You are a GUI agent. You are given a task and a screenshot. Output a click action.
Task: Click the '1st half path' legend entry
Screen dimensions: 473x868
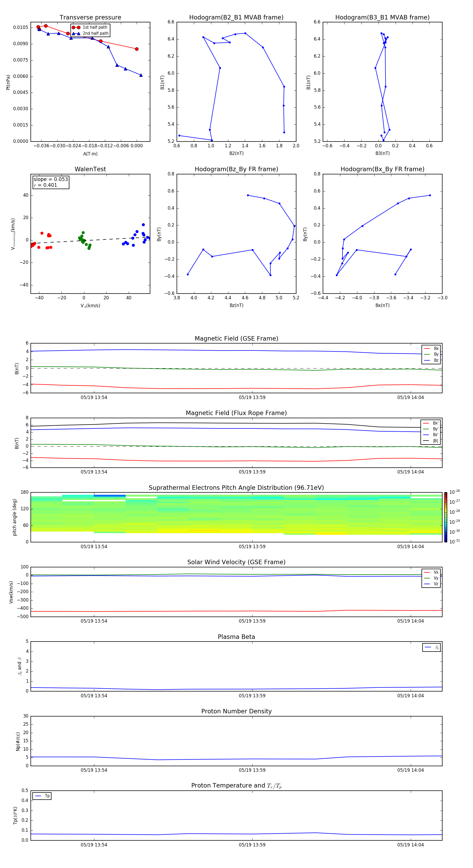(90, 27)
